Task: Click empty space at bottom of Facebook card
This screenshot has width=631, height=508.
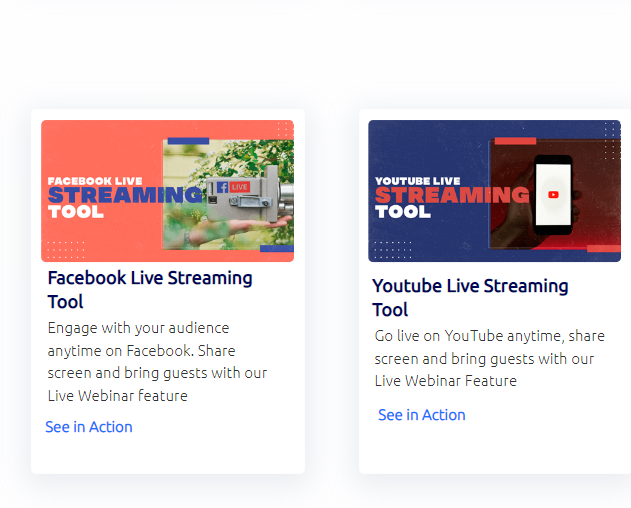Action: click(x=167, y=456)
